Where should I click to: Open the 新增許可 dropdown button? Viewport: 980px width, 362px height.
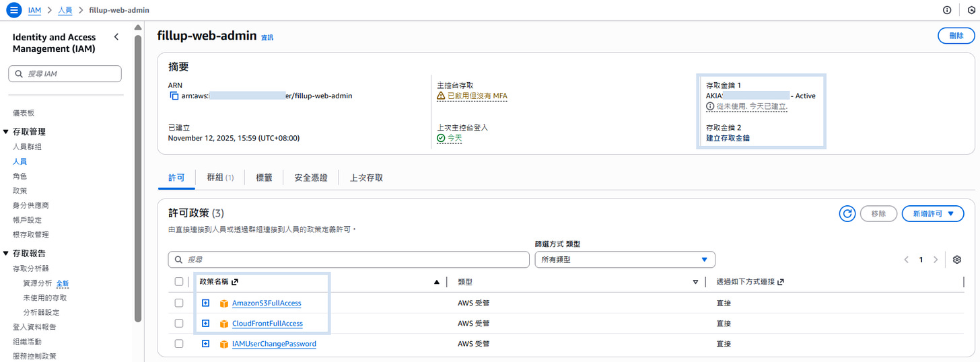point(933,213)
